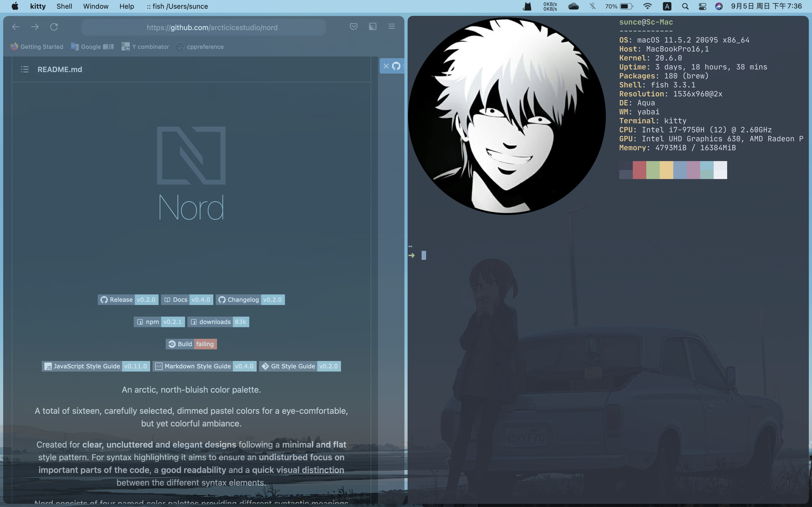The image size is (812, 507).
Task: Click the Wi-Fi status icon
Action: (x=647, y=6)
